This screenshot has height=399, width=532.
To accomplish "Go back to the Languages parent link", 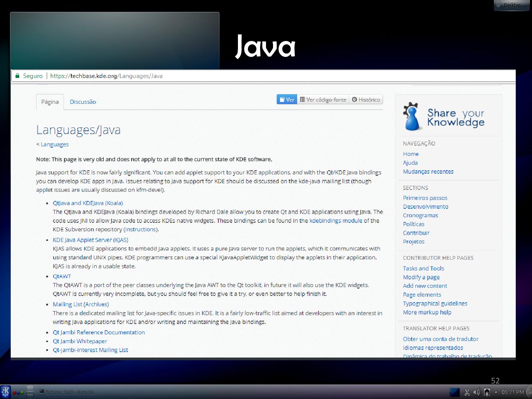I will coord(55,144).
